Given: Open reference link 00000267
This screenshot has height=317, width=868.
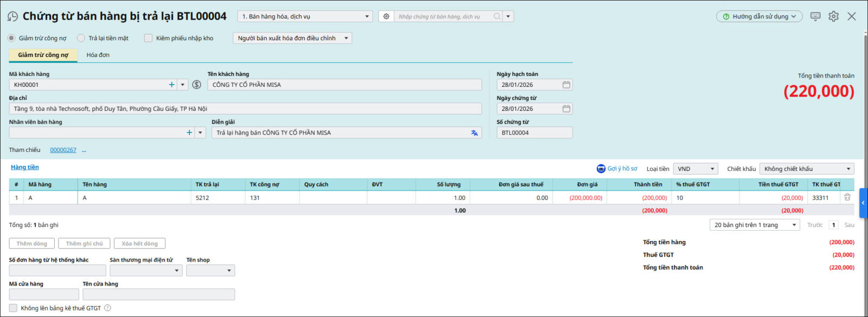Looking at the screenshot, I should click(x=63, y=150).
